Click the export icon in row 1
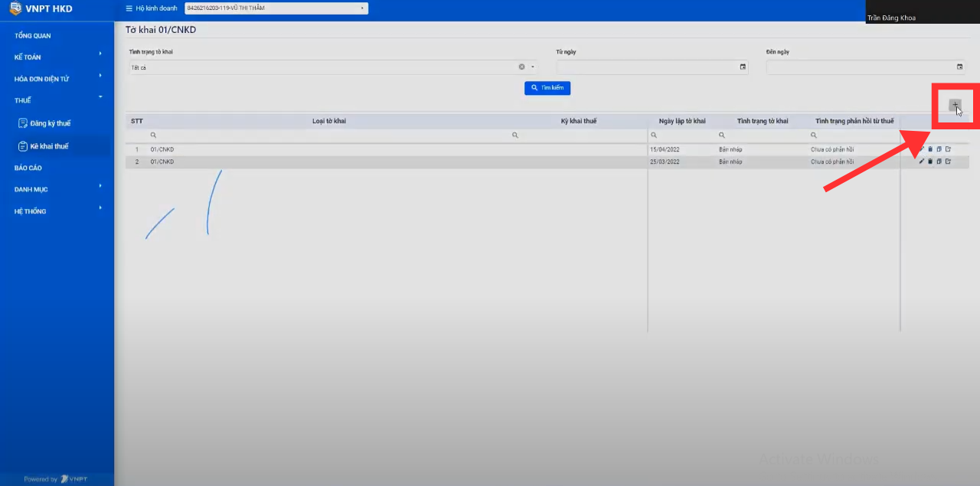Screen dimensions: 980x486 tap(948, 149)
